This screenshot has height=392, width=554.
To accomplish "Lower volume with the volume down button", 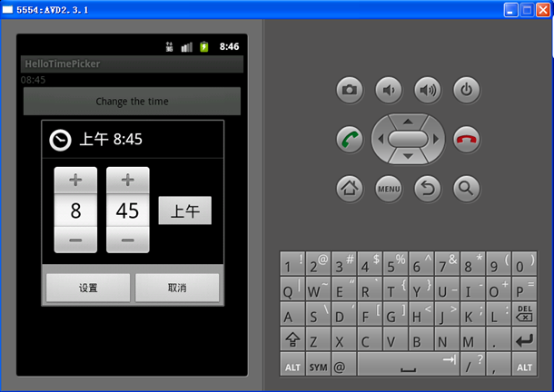I will 389,90.
